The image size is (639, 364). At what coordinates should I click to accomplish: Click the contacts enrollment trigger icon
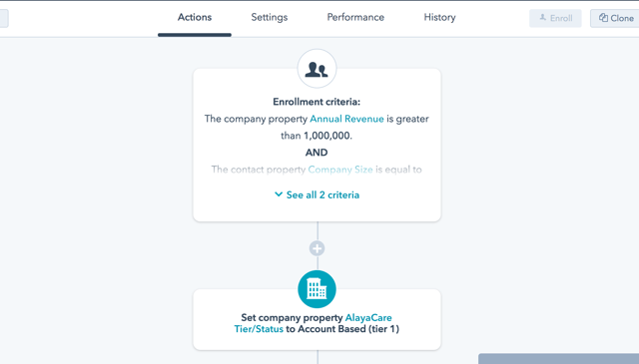click(317, 69)
